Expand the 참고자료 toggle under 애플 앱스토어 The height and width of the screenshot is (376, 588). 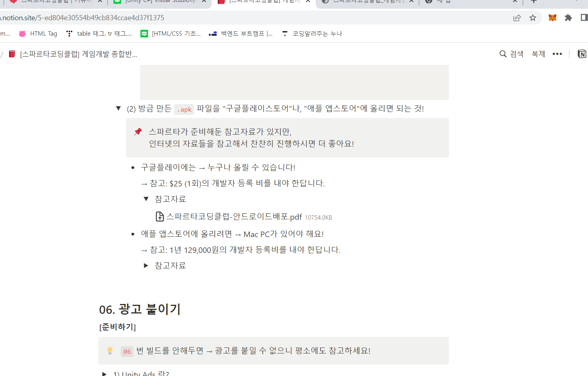coord(146,266)
